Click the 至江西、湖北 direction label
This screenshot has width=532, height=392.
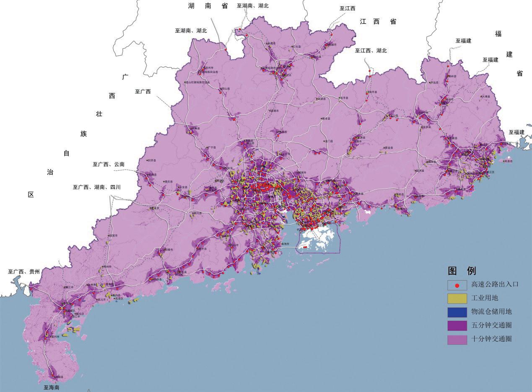pyautogui.click(x=371, y=51)
